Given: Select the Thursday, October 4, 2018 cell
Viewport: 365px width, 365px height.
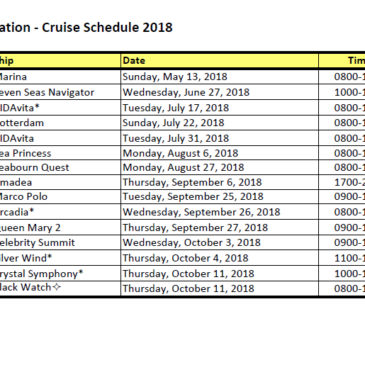Looking at the screenshot, I should point(219,258).
